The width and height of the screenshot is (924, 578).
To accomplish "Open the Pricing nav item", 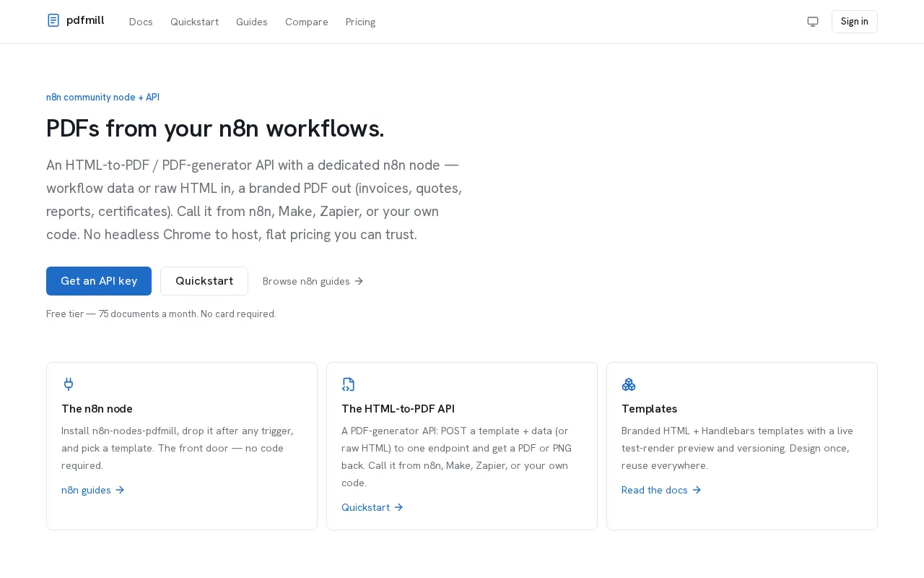I will pos(360,22).
